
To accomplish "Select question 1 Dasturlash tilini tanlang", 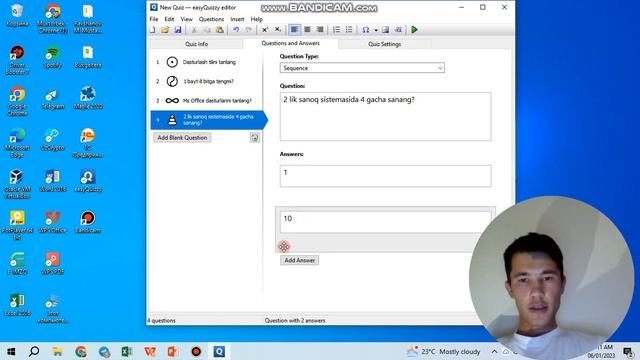I will pos(206,62).
